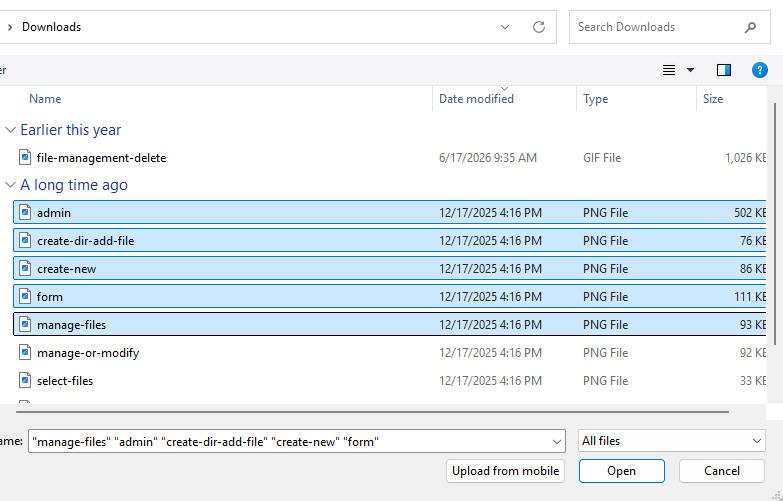783x501 pixels.
Task: Toggle the preview pane icon
Action: pos(724,70)
